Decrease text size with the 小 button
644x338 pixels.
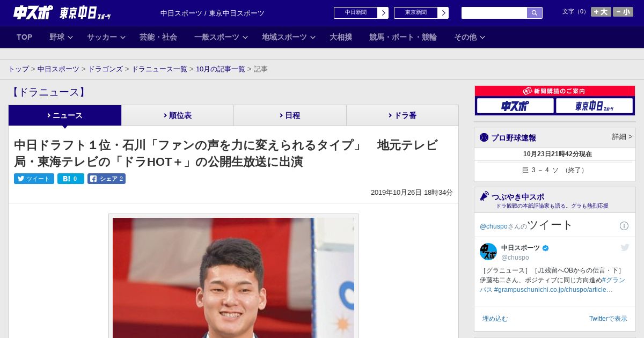(x=623, y=12)
